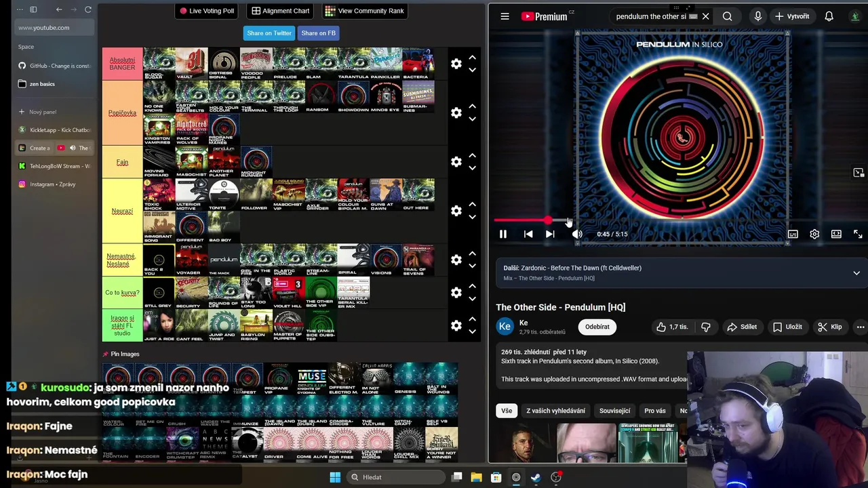Open YouTube notifications bell
Viewport: 868px width, 488px height.
pos(829,16)
